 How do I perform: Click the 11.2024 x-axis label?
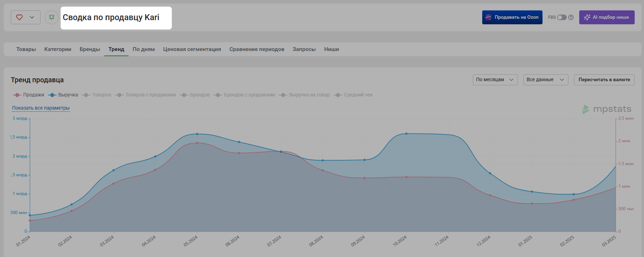(x=441, y=241)
